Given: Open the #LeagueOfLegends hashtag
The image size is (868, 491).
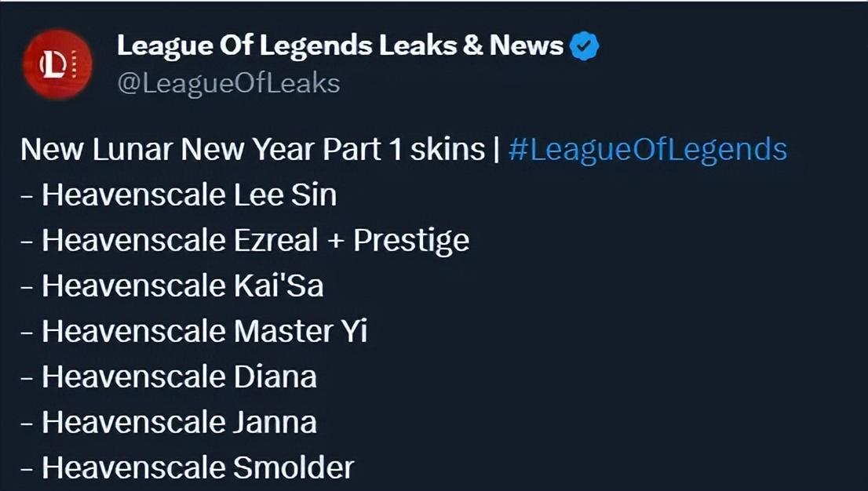Looking at the screenshot, I should [x=647, y=149].
